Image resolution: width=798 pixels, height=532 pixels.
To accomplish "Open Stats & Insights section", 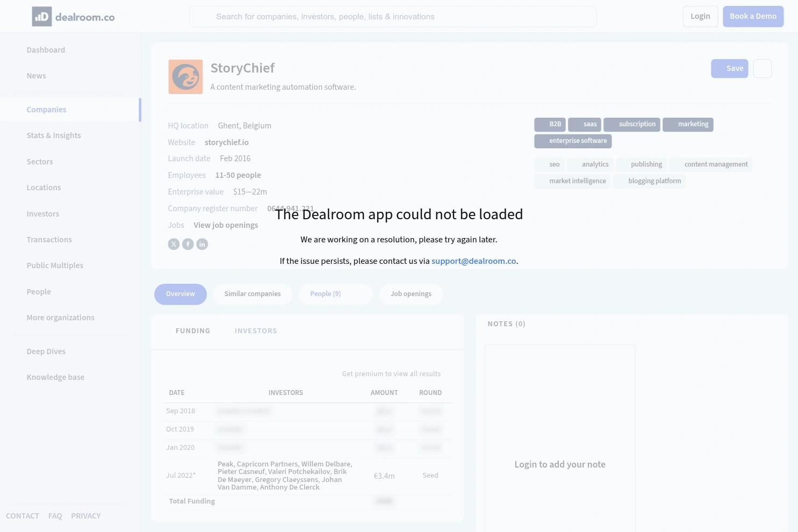I will pos(54,135).
